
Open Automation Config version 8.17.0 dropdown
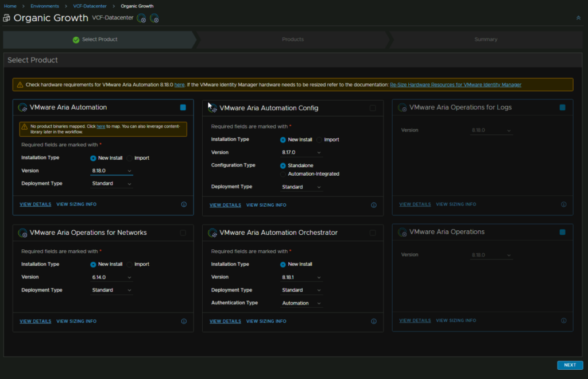(x=301, y=152)
